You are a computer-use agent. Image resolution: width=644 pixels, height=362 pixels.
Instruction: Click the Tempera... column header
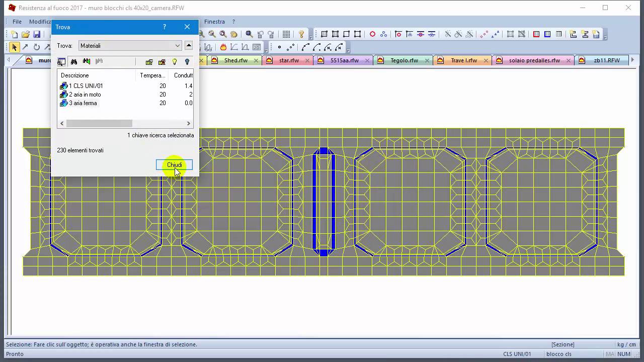point(153,75)
